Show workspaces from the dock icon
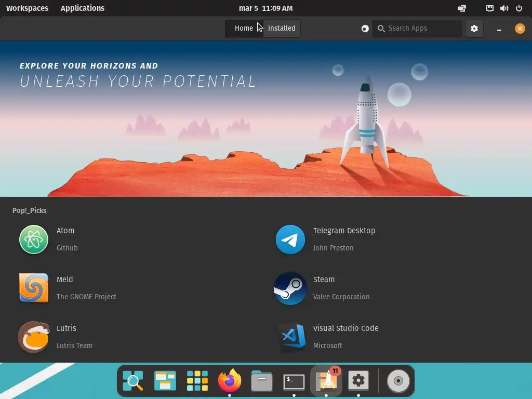Viewport: 532px width, 399px height. 165,381
